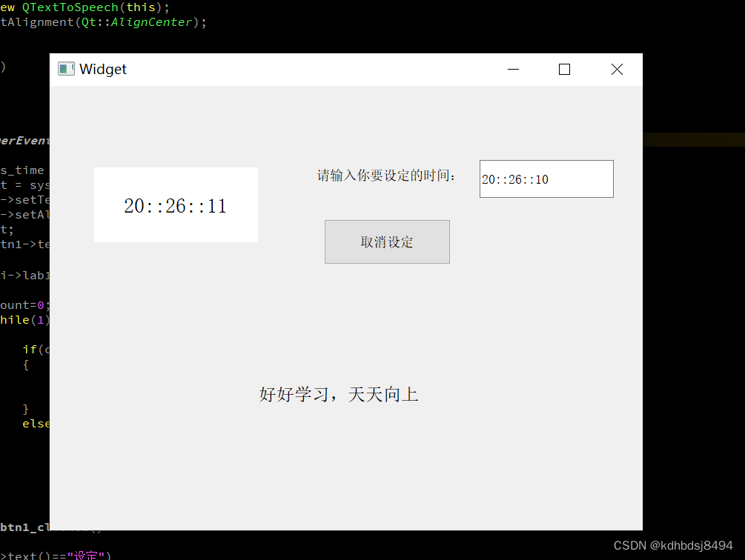Close the Widget window
The image size is (745, 560).
tap(617, 69)
